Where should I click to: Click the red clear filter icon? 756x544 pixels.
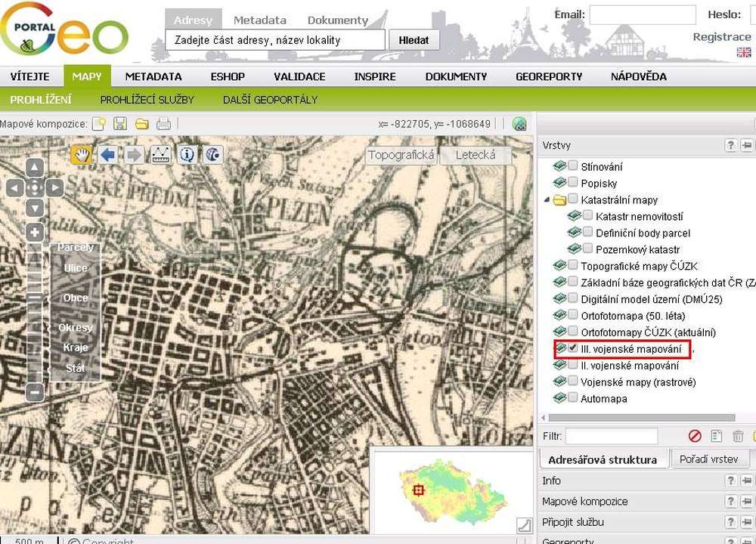point(695,436)
